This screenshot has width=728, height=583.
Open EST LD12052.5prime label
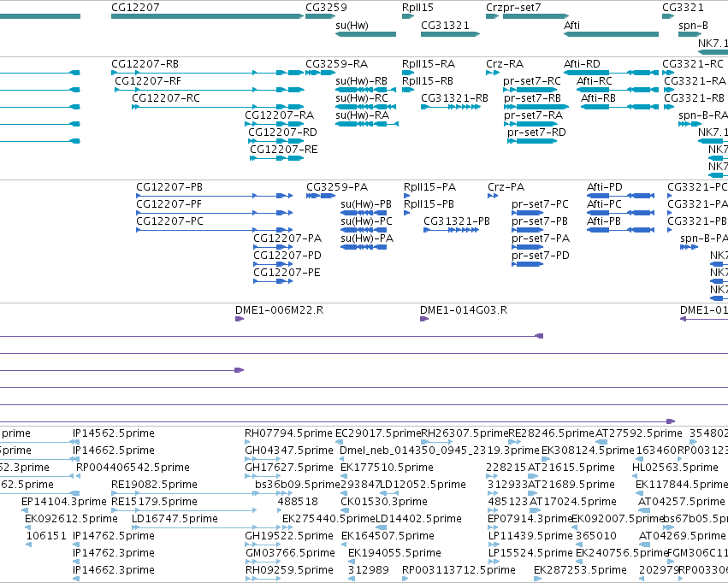[x=423, y=485]
